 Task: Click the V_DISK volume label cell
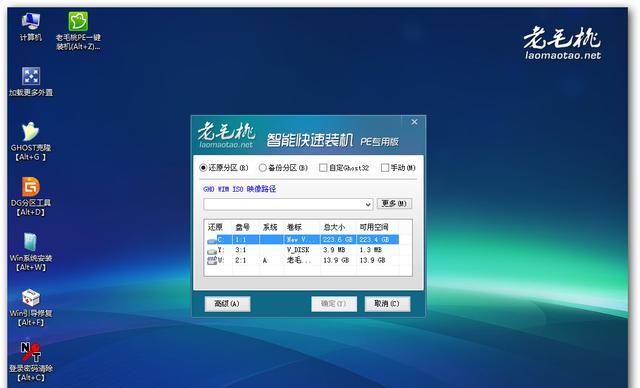coord(298,250)
